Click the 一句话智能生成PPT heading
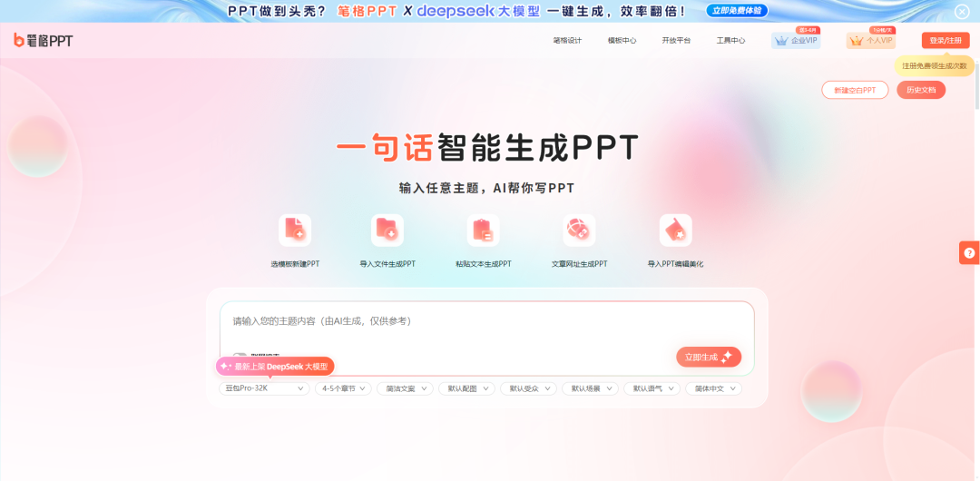 tap(487, 147)
